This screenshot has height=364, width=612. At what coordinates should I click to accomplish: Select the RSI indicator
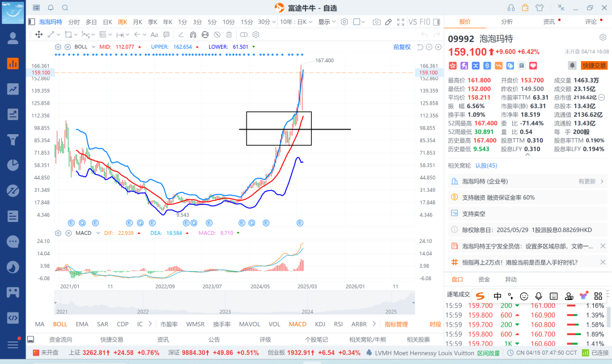click(338, 324)
